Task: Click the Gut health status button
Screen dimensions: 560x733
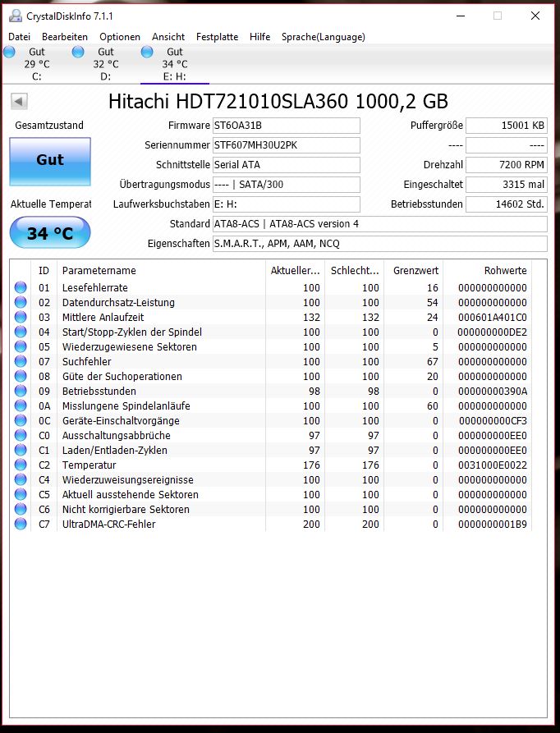Action: [50, 161]
